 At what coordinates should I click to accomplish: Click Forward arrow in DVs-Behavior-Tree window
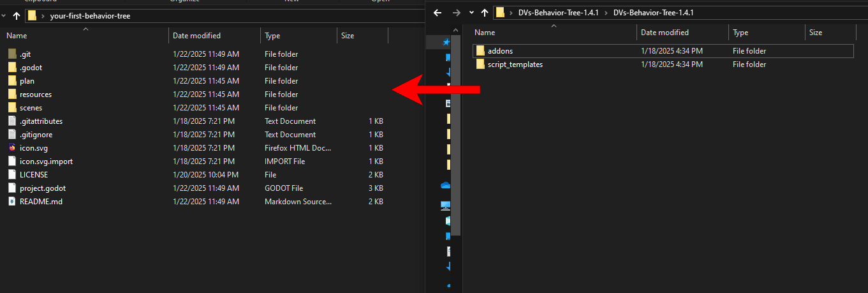pos(456,12)
